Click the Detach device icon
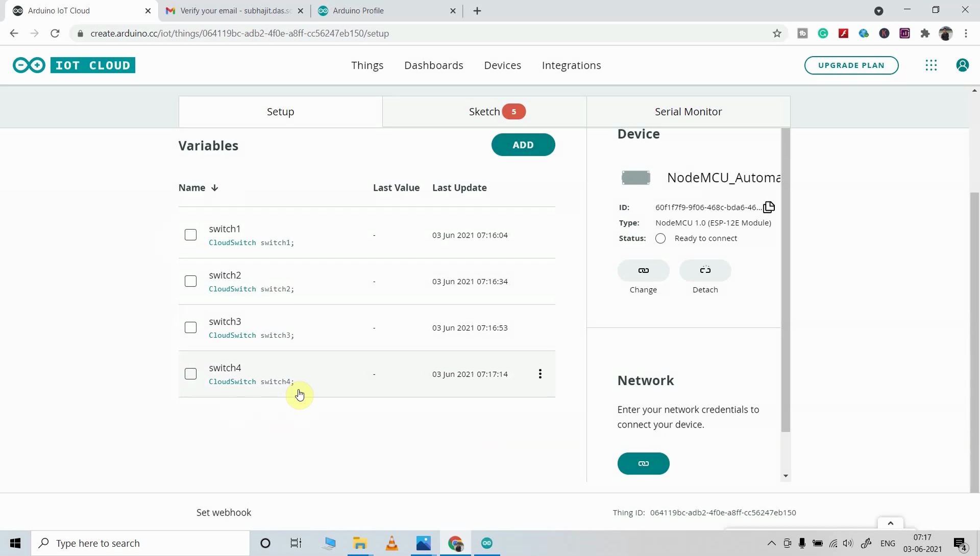 click(705, 270)
